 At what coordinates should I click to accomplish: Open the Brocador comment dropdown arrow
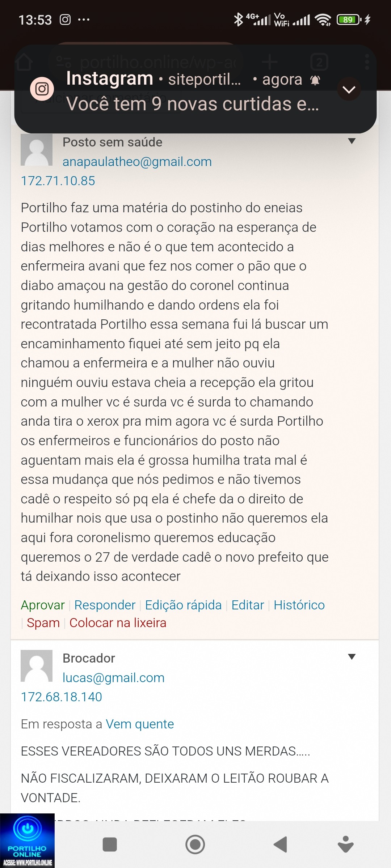tap(351, 657)
